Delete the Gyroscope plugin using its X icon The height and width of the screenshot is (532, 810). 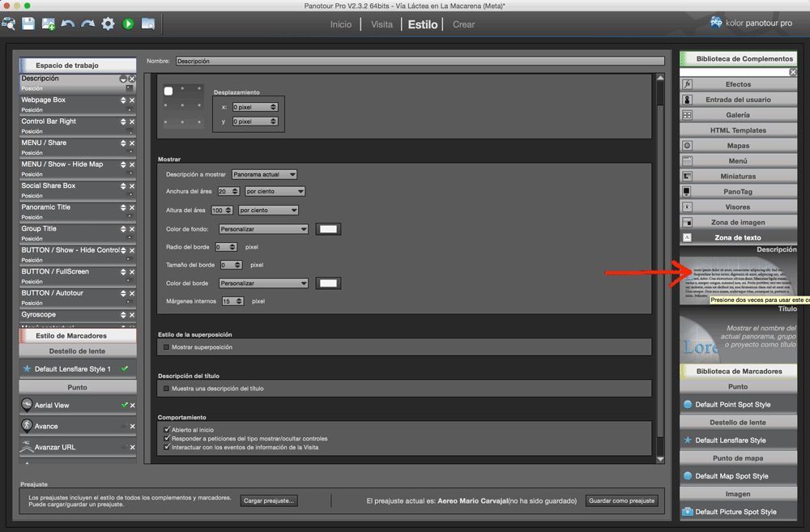point(132,315)
